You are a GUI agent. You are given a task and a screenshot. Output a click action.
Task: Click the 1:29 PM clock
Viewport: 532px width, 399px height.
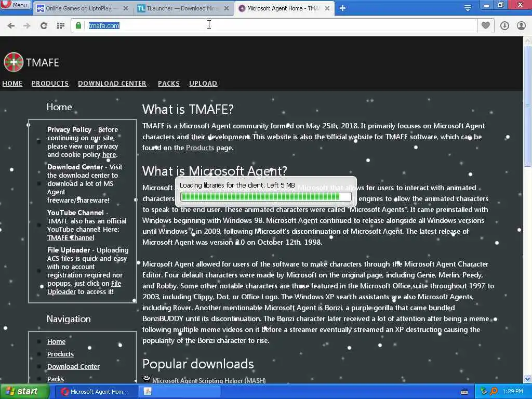click(x=513, y=392)
